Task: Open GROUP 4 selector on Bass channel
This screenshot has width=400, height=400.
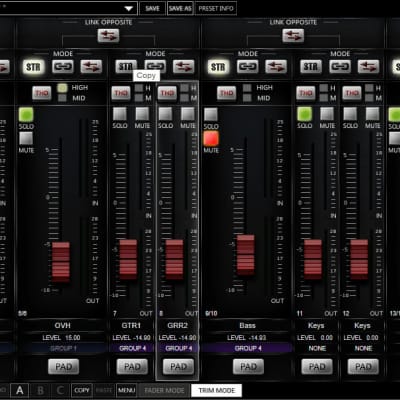Action: pos(248,348)
